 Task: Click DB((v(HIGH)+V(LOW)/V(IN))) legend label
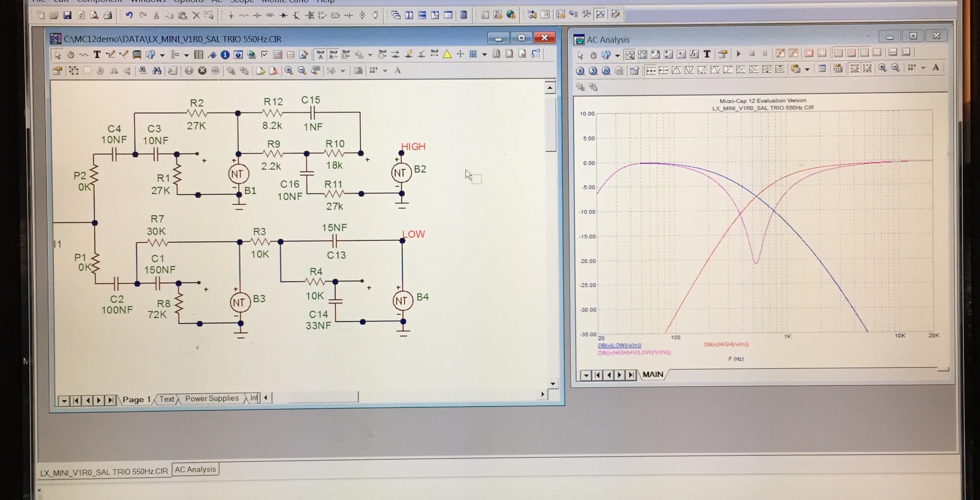pos(634,353)
